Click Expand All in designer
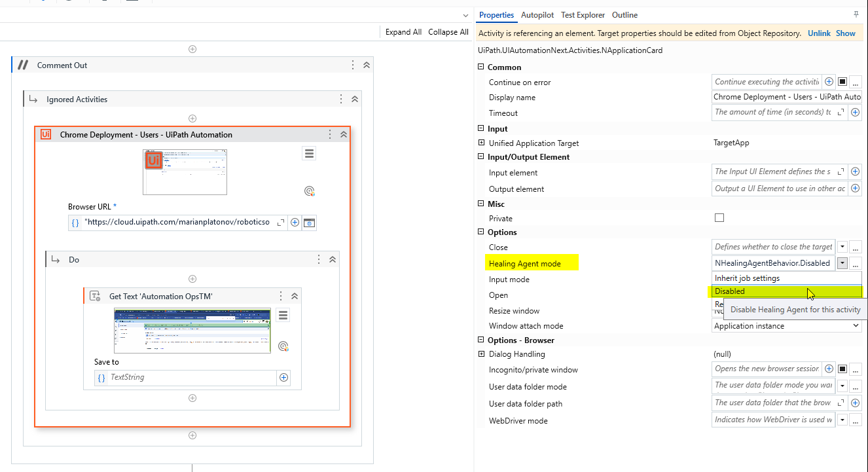 tap(403, 32)
